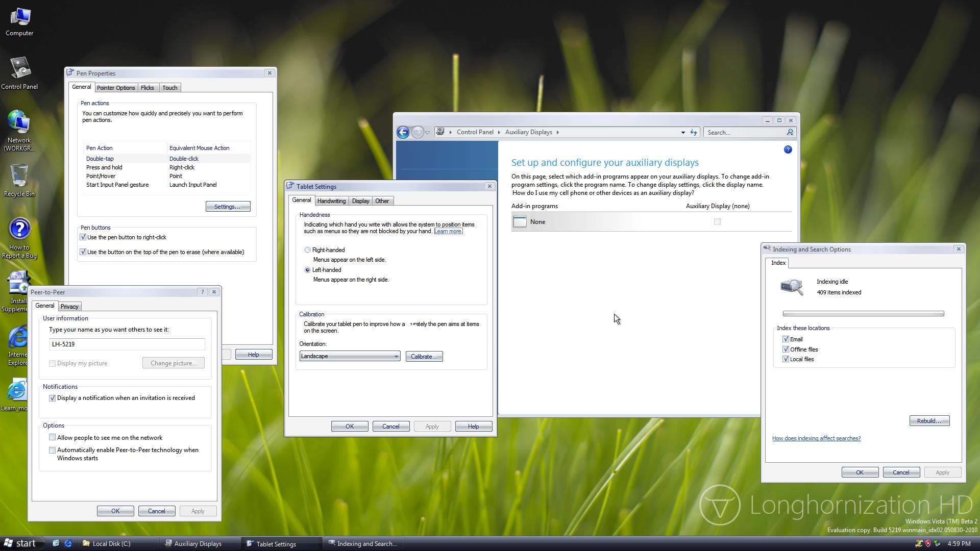Click the refresh icon beside the address bar
This screenshot has height=551, width=980.
tap(694, 133)
